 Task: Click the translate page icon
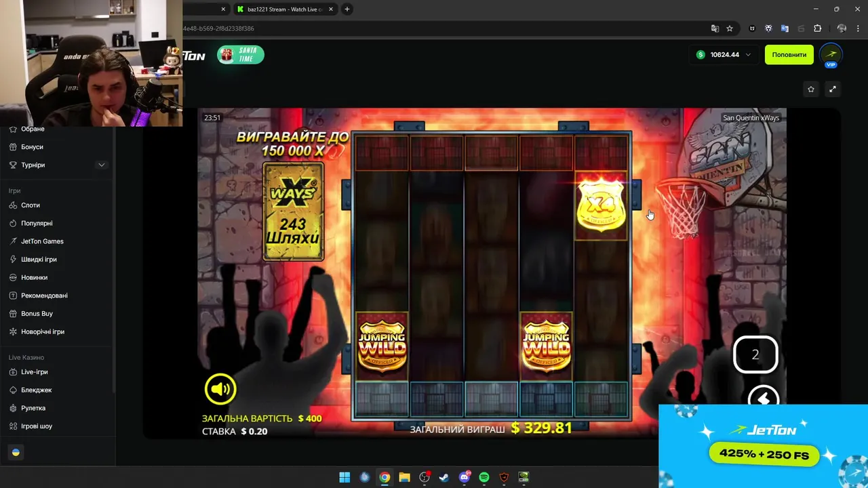[715, 28]
